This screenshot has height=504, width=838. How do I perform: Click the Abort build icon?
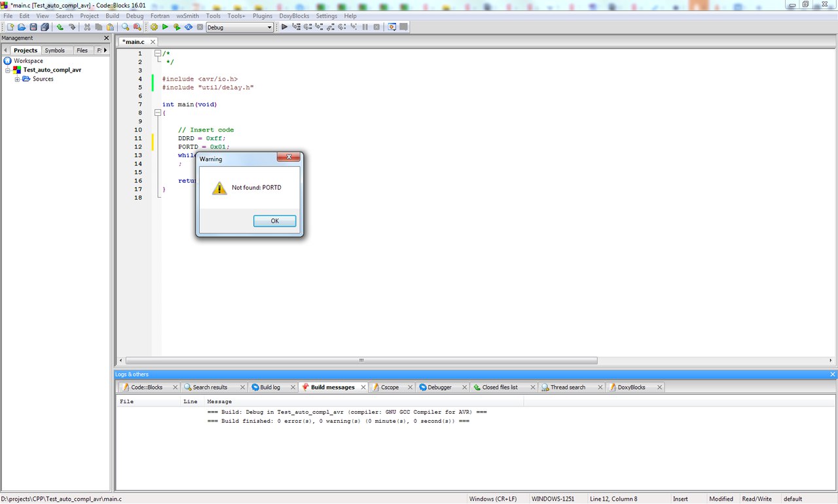point(200,27)
